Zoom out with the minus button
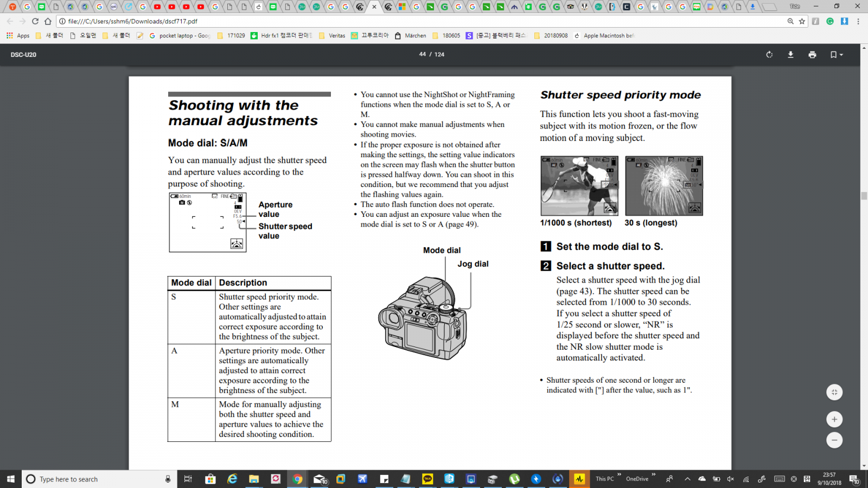 point(834,440)
